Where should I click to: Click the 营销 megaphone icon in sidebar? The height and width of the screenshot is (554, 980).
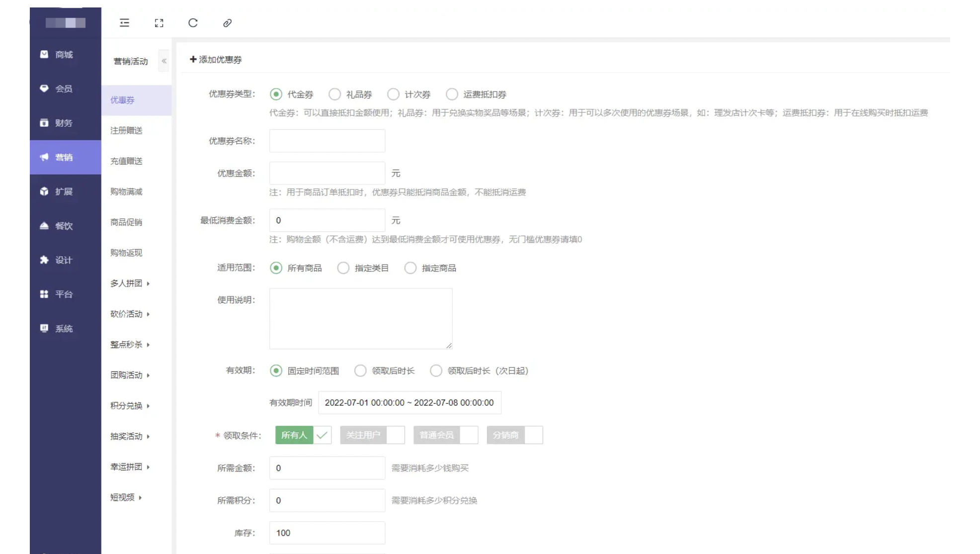point(44,157)
